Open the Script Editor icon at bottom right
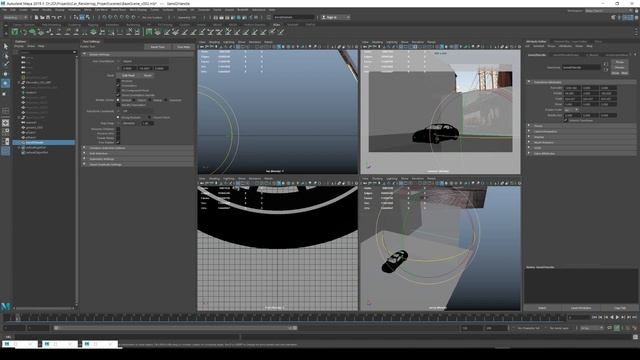640x360 pixels. tap(635, 337)
